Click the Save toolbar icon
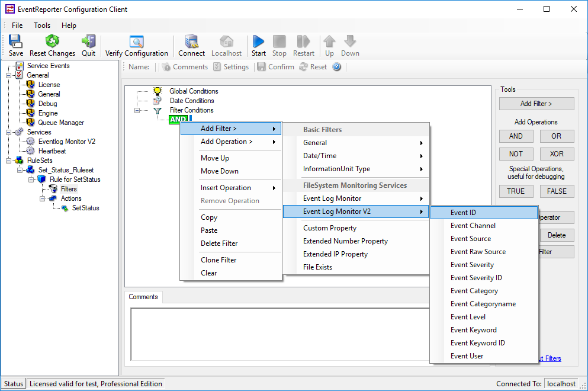Screen dimensions: 588x391 click(x=15, y=41)
